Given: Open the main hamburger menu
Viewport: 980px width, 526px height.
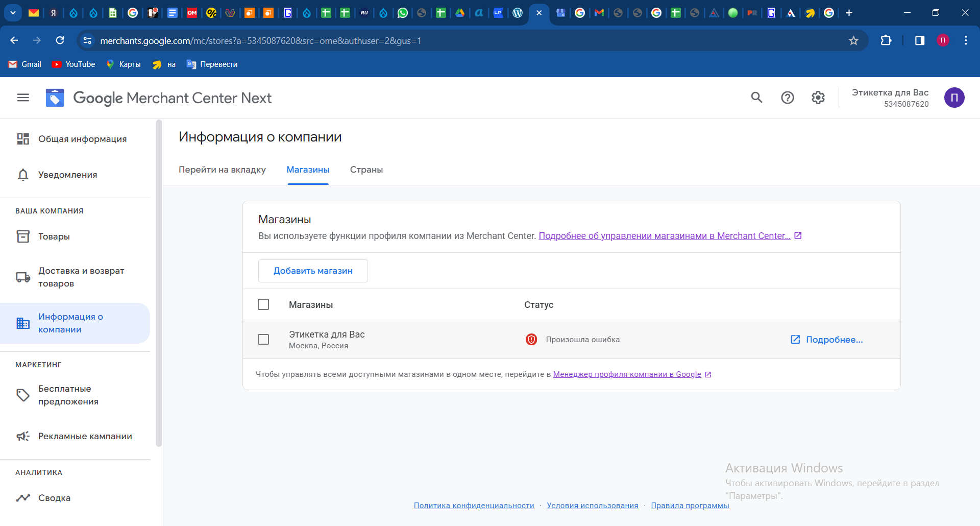Looking at the screenshot, I should coord(23,98).
